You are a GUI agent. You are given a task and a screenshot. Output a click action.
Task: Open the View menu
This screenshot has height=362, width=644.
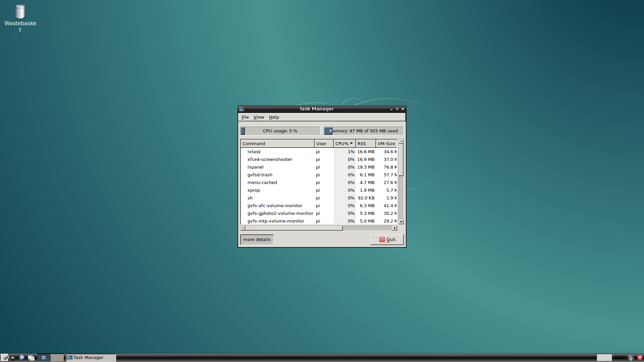coord(259,117)
